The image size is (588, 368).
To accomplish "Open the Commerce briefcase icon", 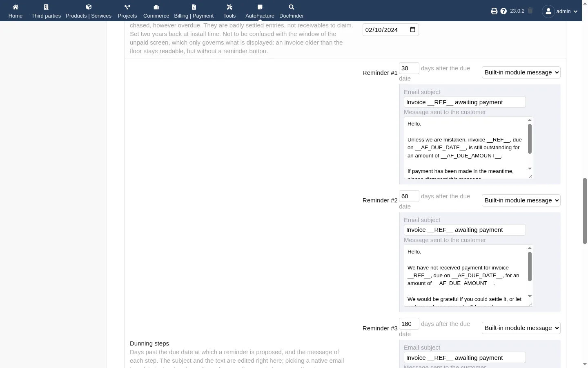I will click(x=156, y=7).
